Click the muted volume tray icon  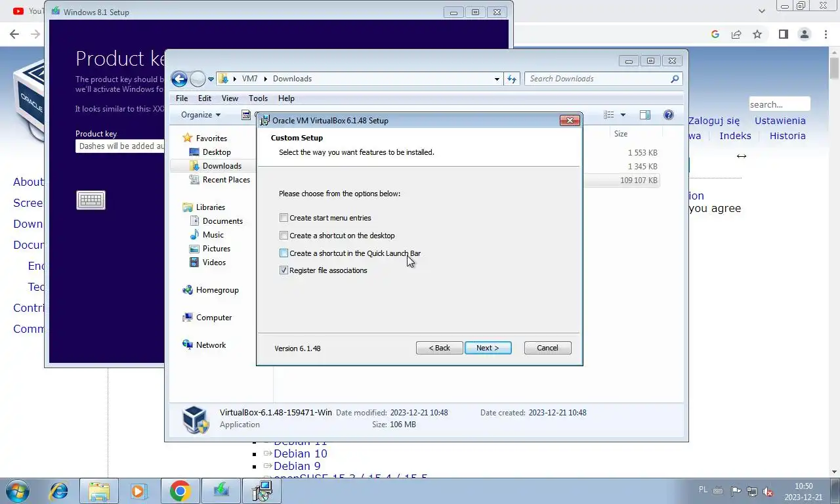point(768,492)
